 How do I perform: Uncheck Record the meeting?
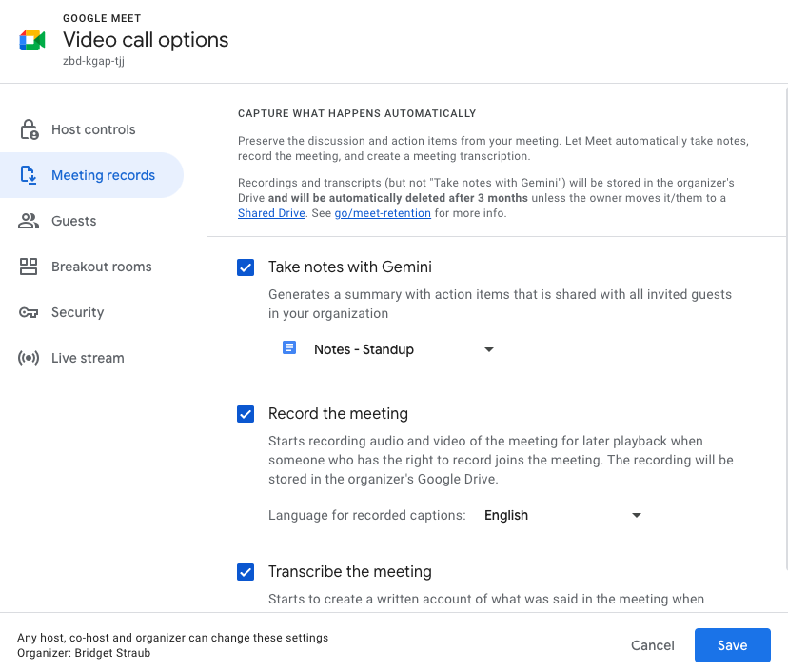(x=246, y=414)
